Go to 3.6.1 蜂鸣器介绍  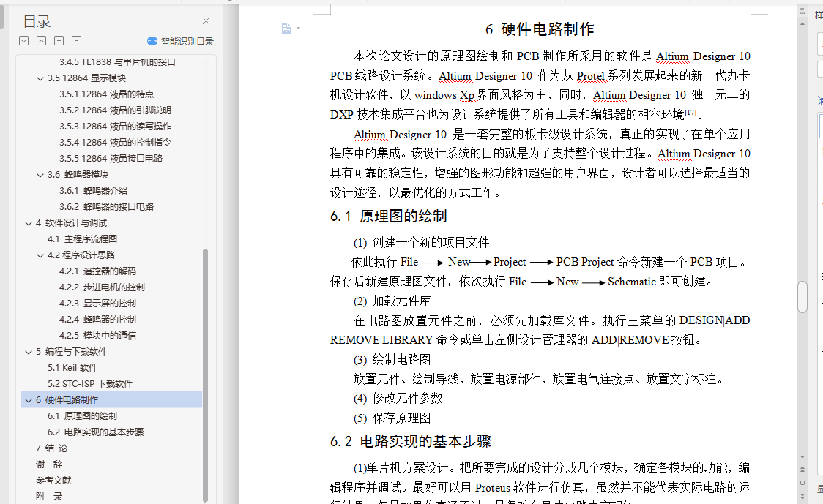[93, 190]
